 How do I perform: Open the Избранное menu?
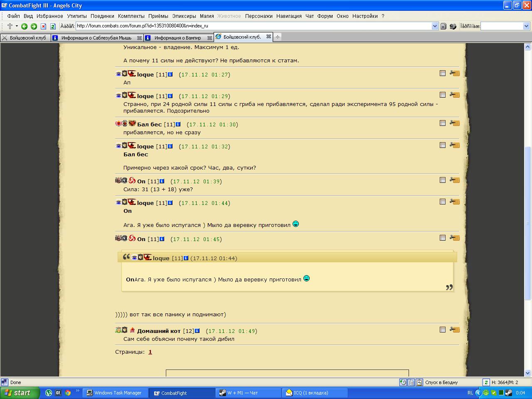49,16
